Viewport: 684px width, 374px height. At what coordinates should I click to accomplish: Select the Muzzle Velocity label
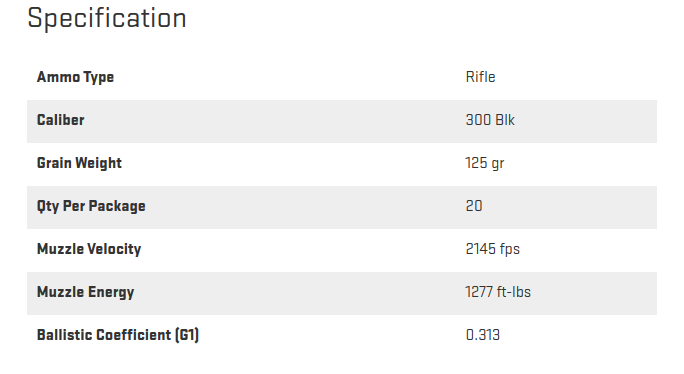pyautogui.click(x=89, y=249)
